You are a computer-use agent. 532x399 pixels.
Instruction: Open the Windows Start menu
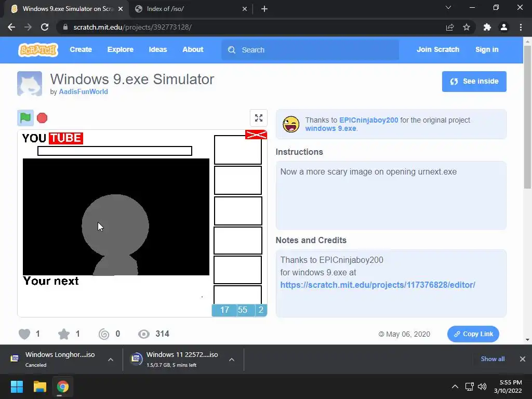17,387
